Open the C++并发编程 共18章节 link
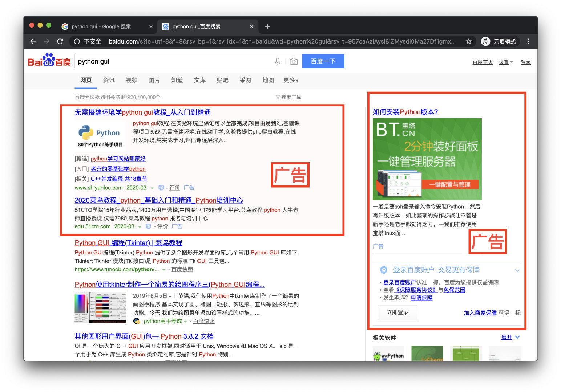 (x=119, y=179)
